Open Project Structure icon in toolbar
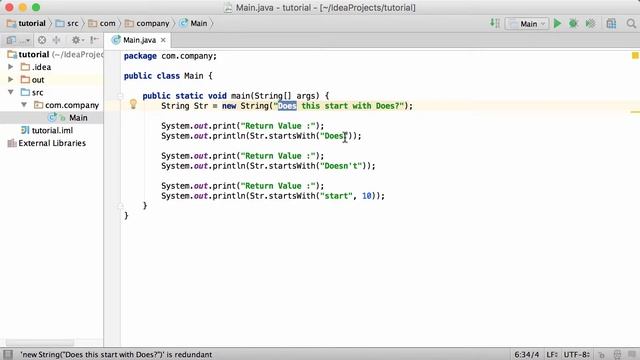Screen dimensions: 640x360 tap(611, 24)
